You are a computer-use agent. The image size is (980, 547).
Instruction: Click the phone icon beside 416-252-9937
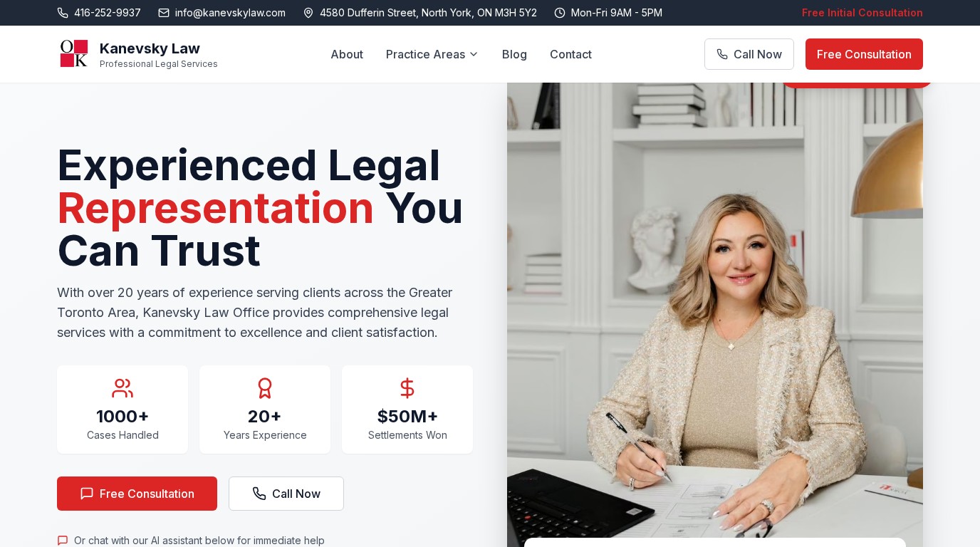point(63,13)
